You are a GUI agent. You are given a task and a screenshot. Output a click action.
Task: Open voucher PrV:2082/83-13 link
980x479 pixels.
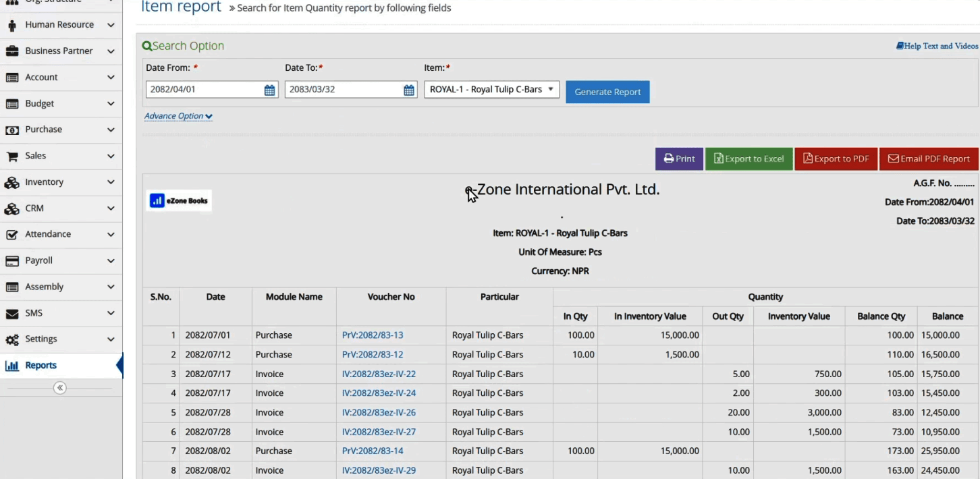point(373,335)
